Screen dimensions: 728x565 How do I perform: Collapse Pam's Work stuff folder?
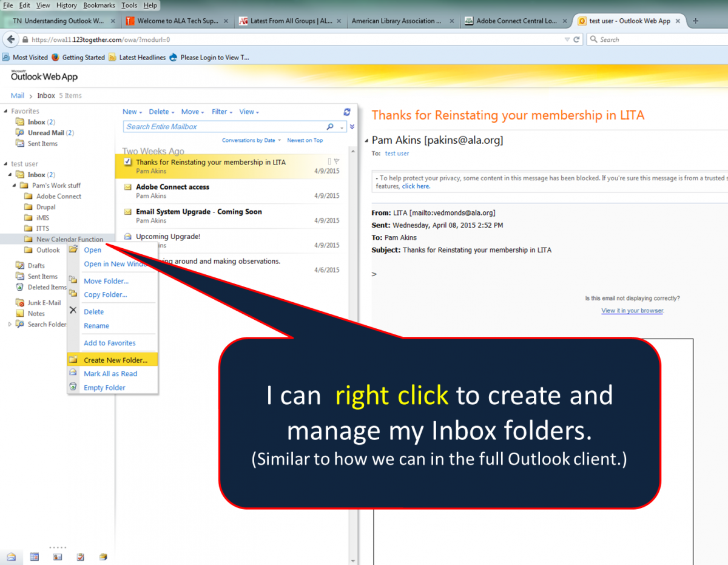point(15,186)
